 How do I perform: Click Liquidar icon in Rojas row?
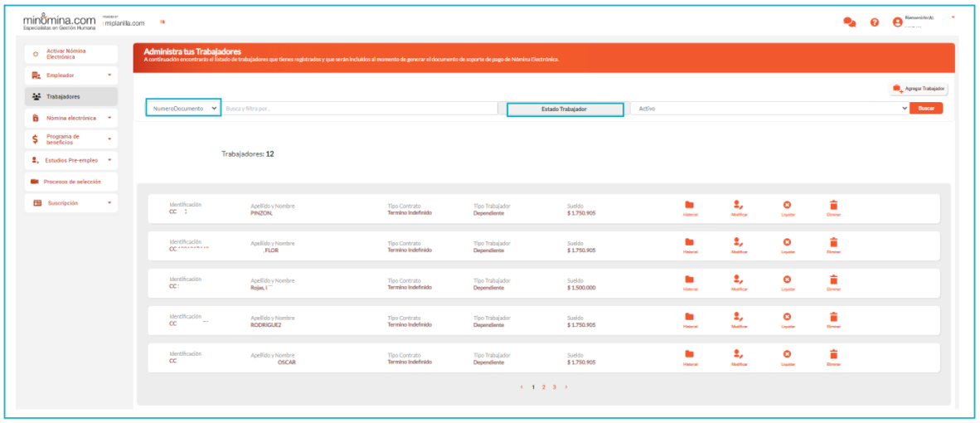[787, 280]
